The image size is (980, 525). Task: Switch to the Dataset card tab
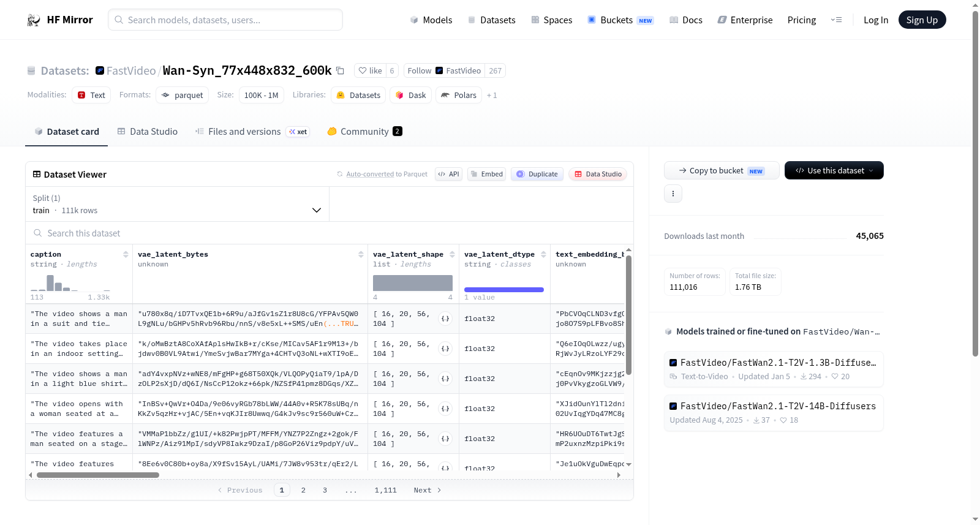[x=67, y=132]
